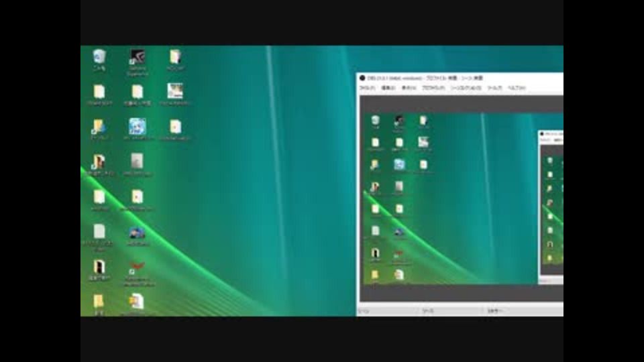Open the プロファイル(P) menu in OBS
The image size is (644, 362).
point(433,88)
